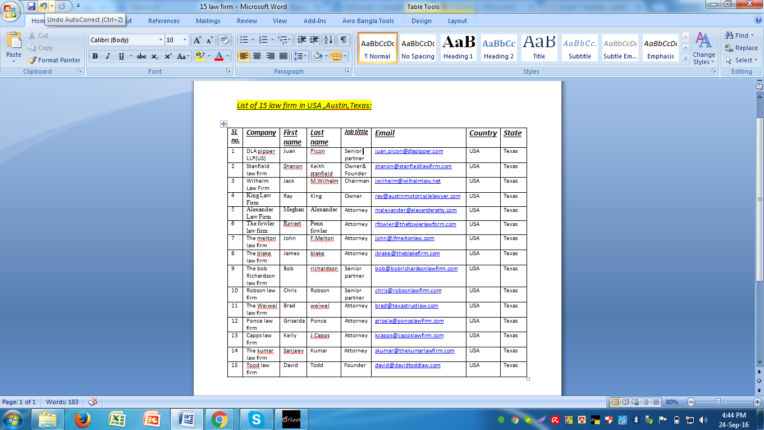The width and height of the screenshot is (764, 430).
Task: Expand the Styles gallery More arrow
Action: coord(686,58)
